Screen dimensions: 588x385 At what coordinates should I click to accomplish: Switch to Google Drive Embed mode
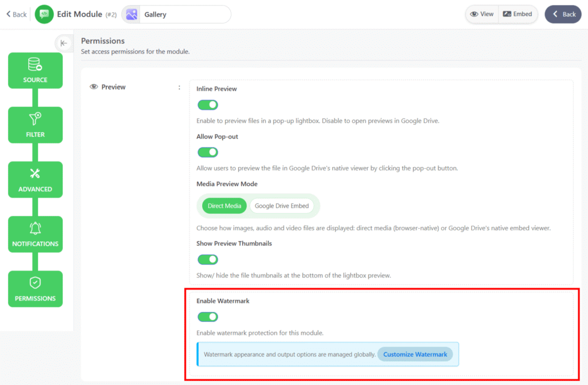pyautogui.click(x=281, y=206)
